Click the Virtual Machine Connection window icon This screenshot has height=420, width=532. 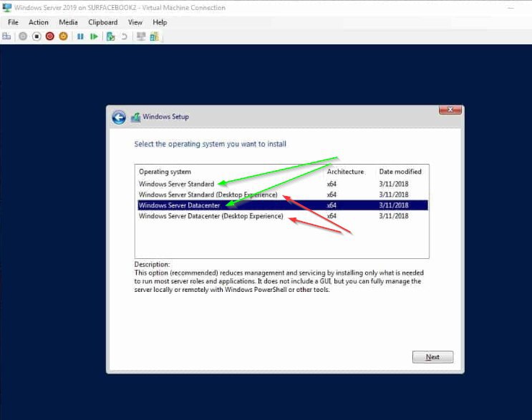click(x=6, y=7)
